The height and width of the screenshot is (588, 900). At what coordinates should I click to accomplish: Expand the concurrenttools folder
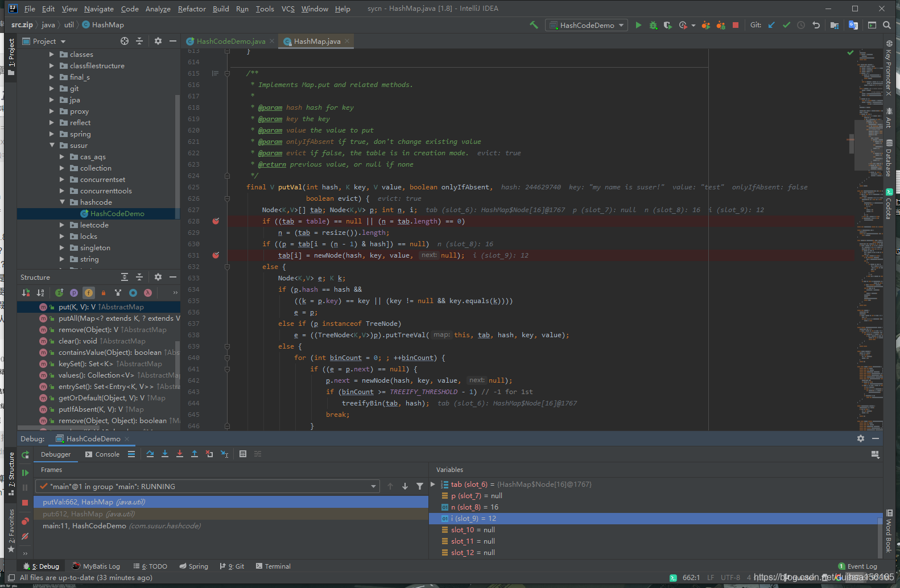(63, 191)
